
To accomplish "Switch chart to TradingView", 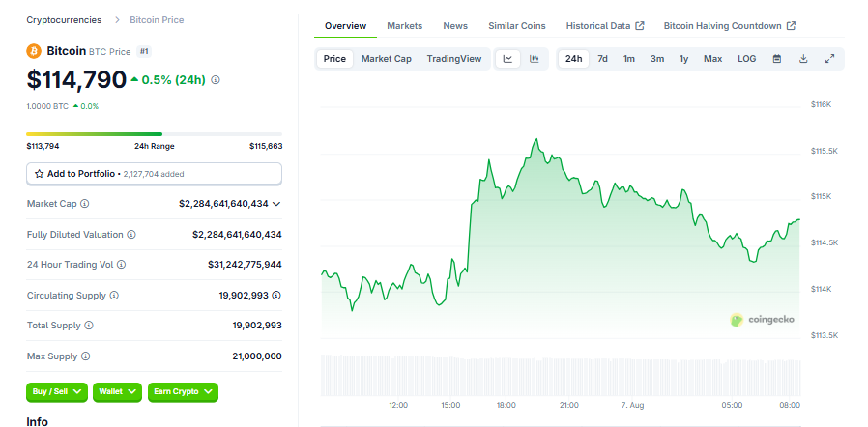I will pyautogui.click(x=454, y=59).
